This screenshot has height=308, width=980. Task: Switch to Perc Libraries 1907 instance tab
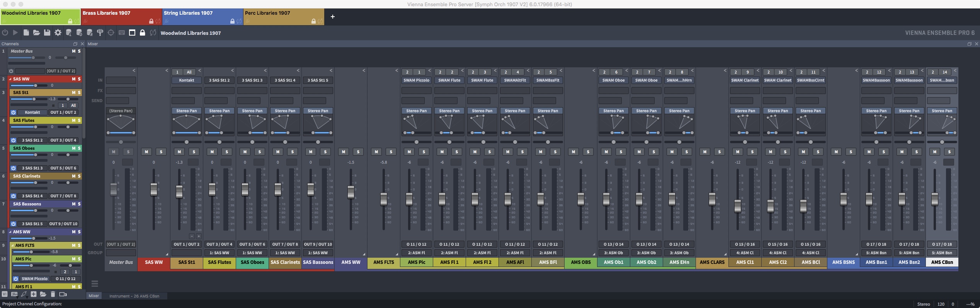[284, 17]
